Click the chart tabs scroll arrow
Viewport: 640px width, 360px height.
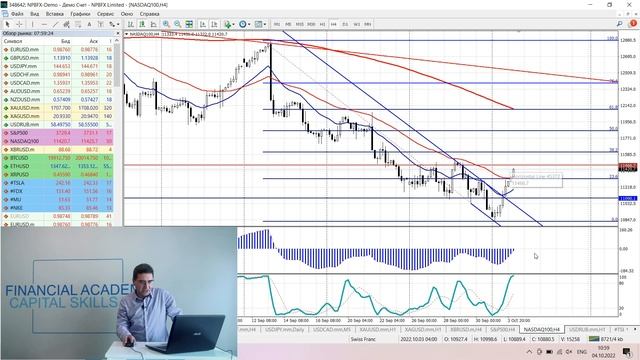pyautogui.click(x=635, y=329)
